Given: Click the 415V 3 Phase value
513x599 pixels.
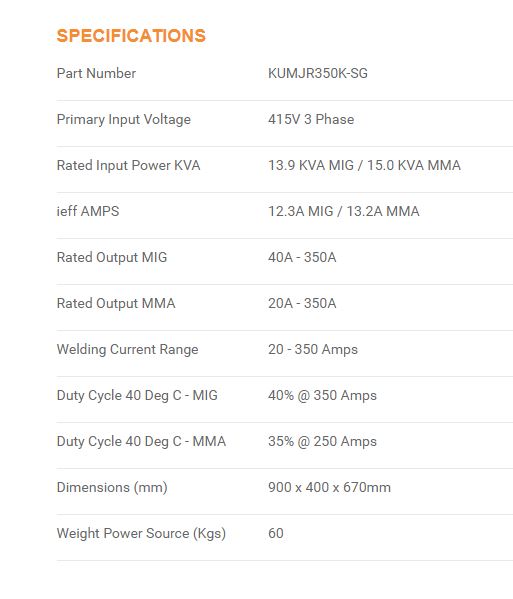Looking at the screenshot, I should click(x=311, y=120).
